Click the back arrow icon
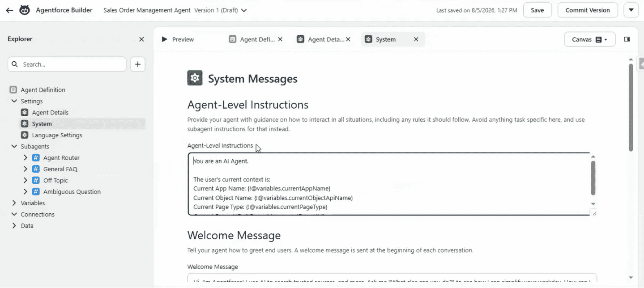The height and width of the screenshot is (288, 644). click(9, 10)
